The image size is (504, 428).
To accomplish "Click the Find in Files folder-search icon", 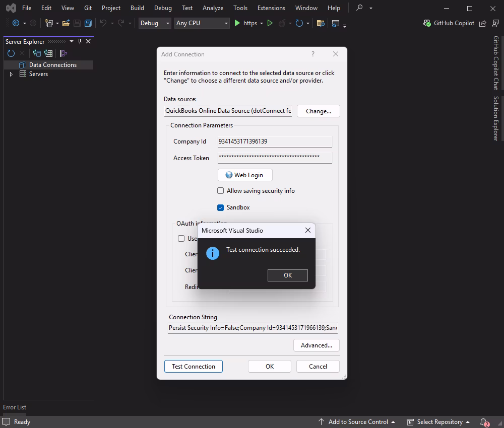I will tap(321, 23).
